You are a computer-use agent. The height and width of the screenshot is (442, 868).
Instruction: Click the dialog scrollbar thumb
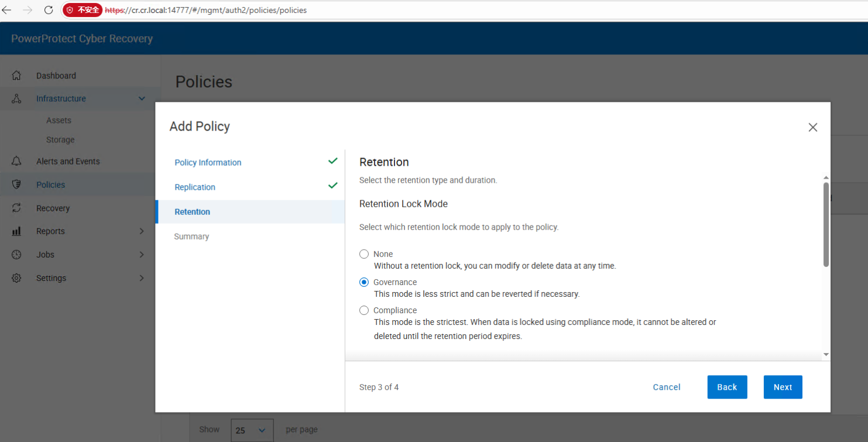tap(826, 224)
